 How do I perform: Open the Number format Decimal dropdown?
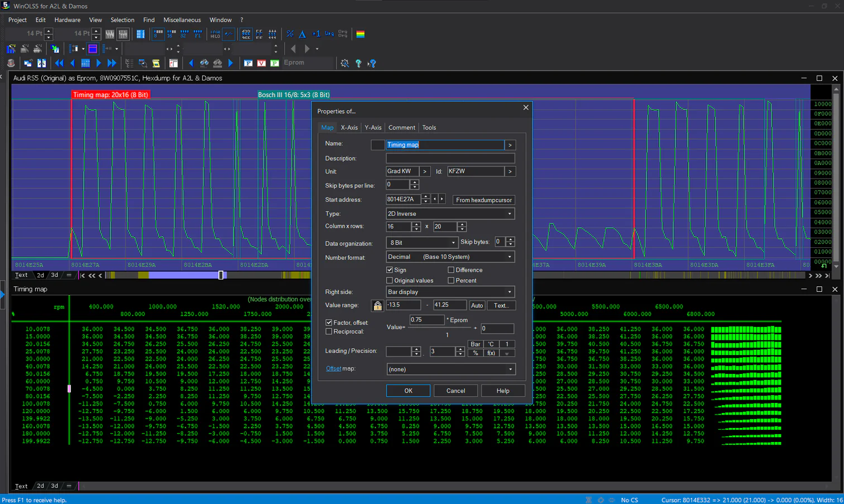pos(450,257)
